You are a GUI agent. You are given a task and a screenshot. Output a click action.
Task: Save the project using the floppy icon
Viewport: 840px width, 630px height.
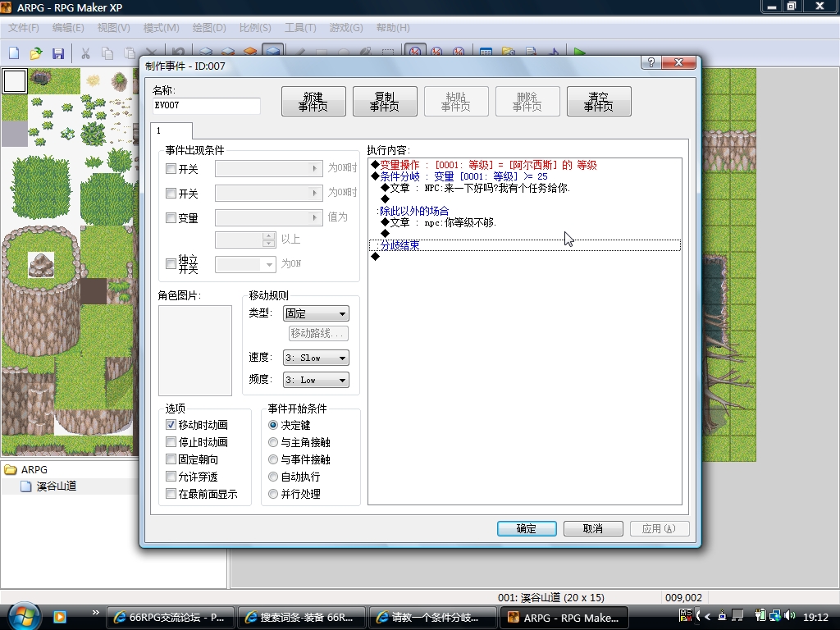[x=58, y=52]
